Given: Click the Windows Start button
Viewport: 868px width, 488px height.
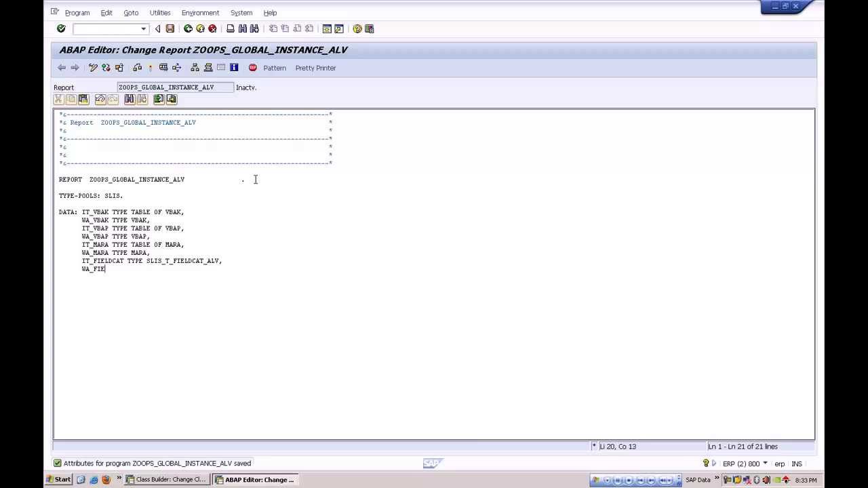Looking at the screenshot, I should pyautogui.click(x=58, y=480).
